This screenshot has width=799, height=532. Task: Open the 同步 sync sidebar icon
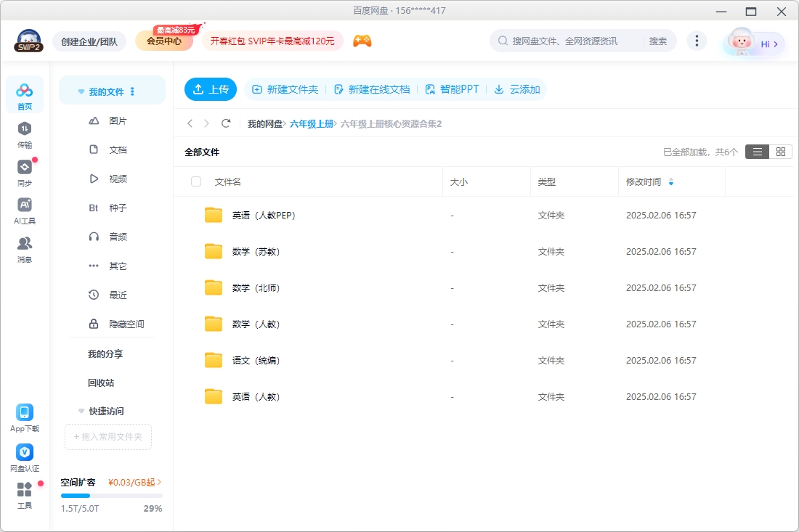click(25, 173)
